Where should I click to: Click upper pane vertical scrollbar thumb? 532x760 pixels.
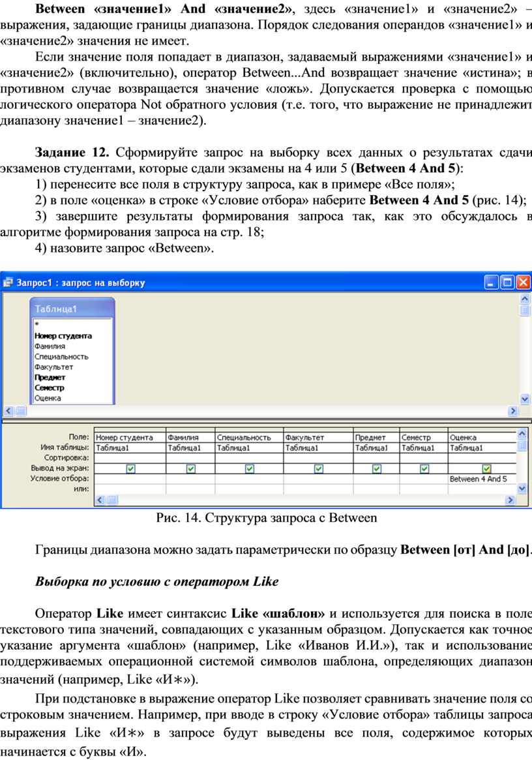point(524,311)
